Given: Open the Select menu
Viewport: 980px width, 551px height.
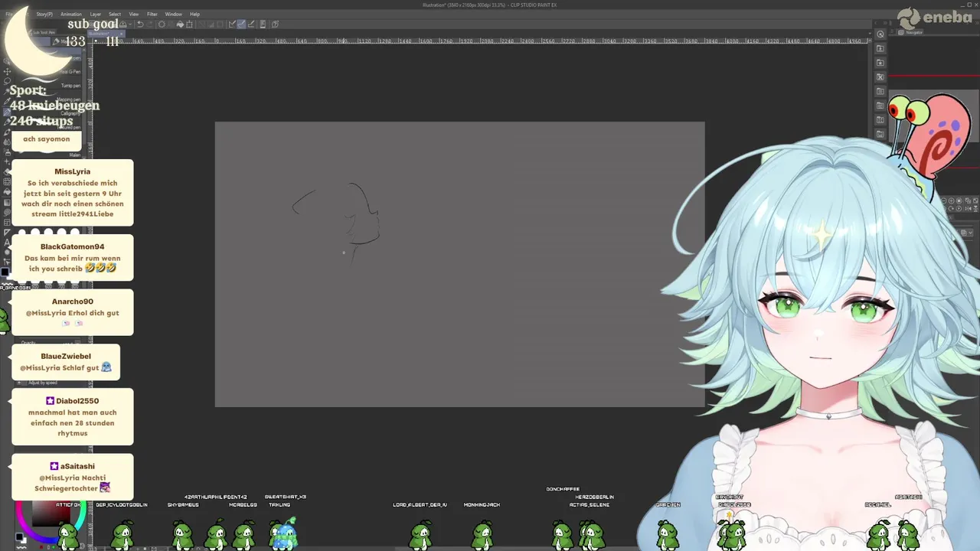Looking at the screenshot, I should click(115, 14).
